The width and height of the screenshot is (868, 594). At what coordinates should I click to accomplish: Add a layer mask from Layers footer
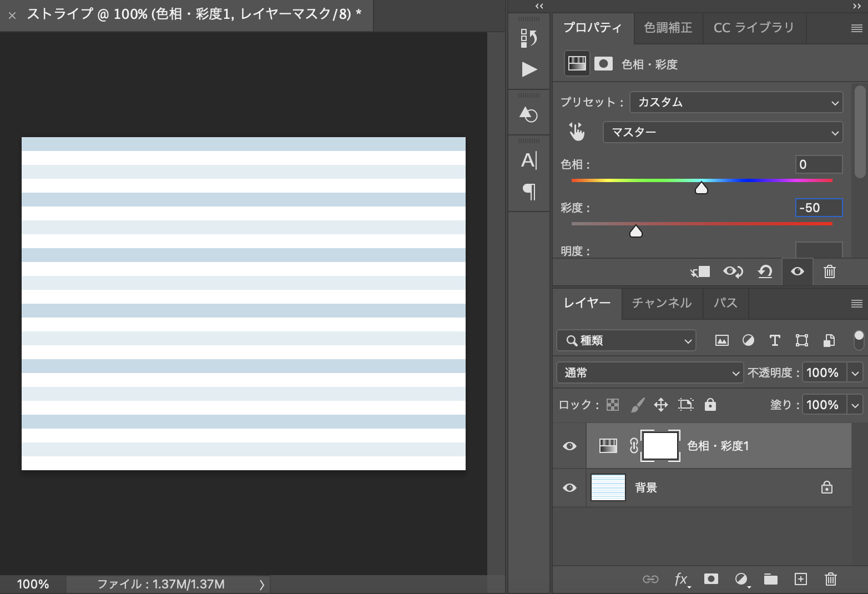(711, 579)
